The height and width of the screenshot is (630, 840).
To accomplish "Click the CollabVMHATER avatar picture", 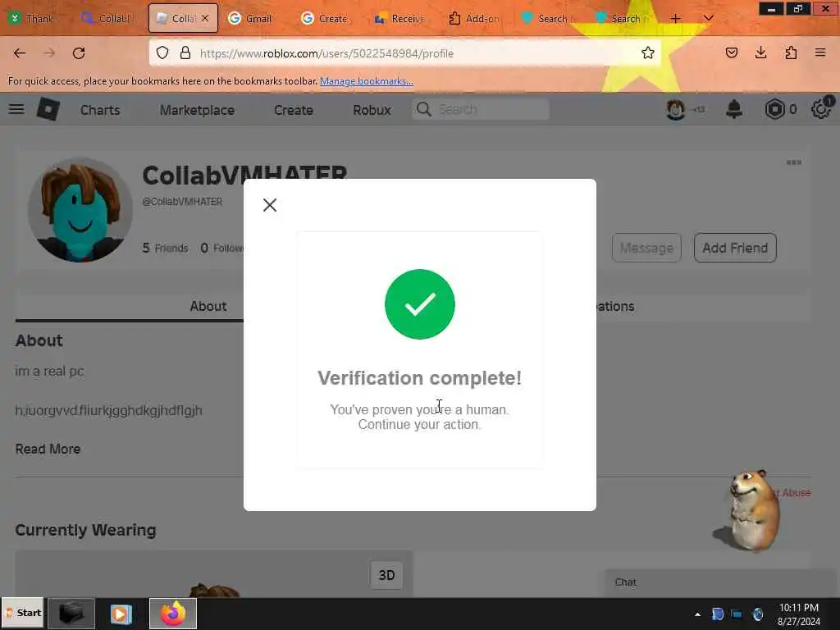I will point(80,210).
